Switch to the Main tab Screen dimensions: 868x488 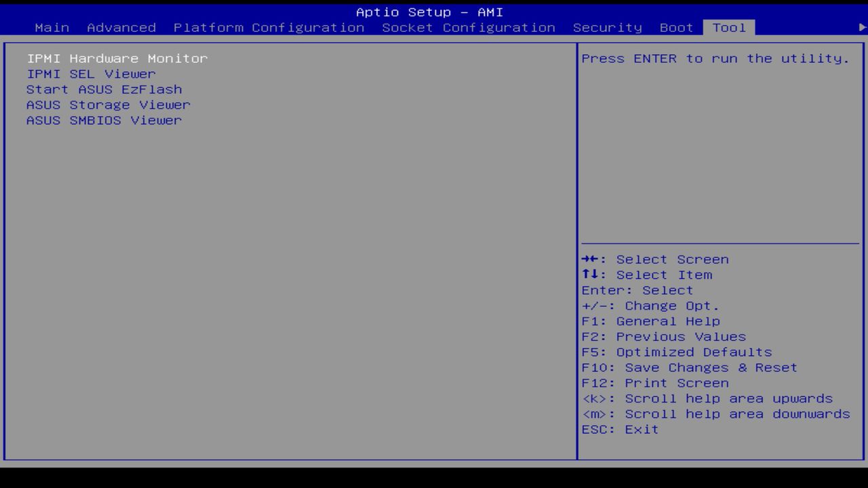52,28
